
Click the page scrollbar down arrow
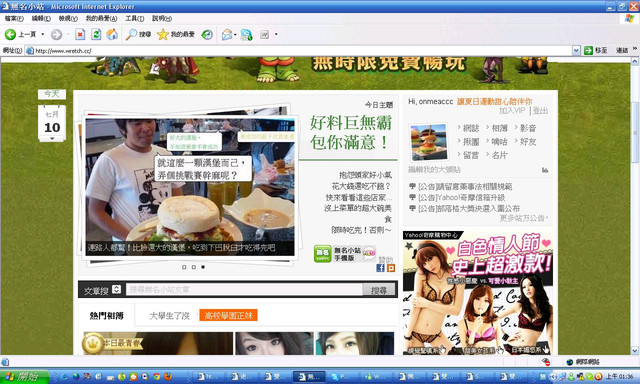635,351
